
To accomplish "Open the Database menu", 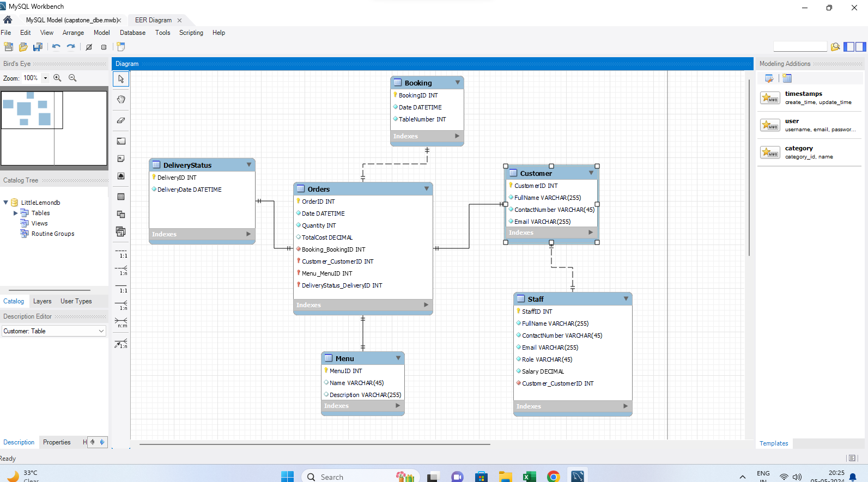I will coord(132,33).
